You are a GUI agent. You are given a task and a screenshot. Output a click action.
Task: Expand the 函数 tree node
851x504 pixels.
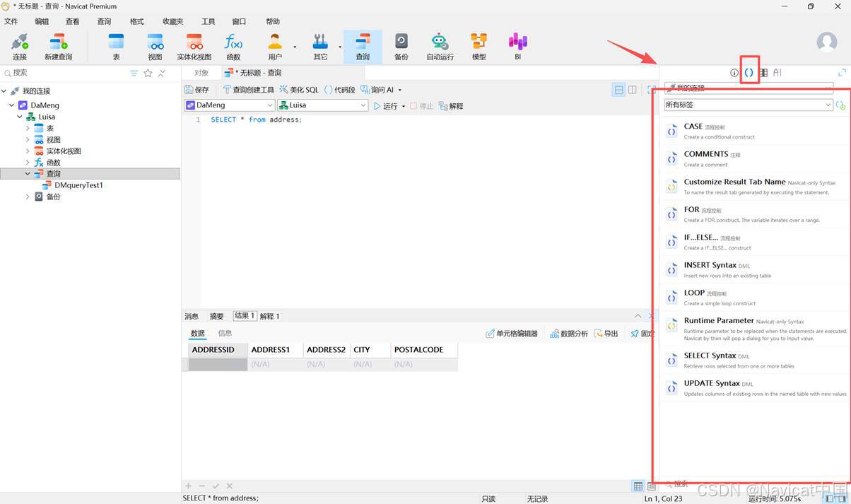28,163
